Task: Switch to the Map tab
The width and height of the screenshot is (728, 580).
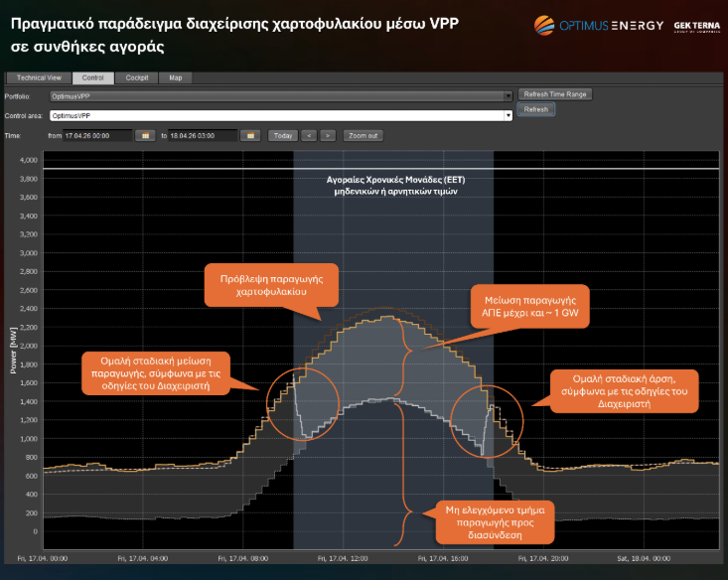Action: [176, 78]
